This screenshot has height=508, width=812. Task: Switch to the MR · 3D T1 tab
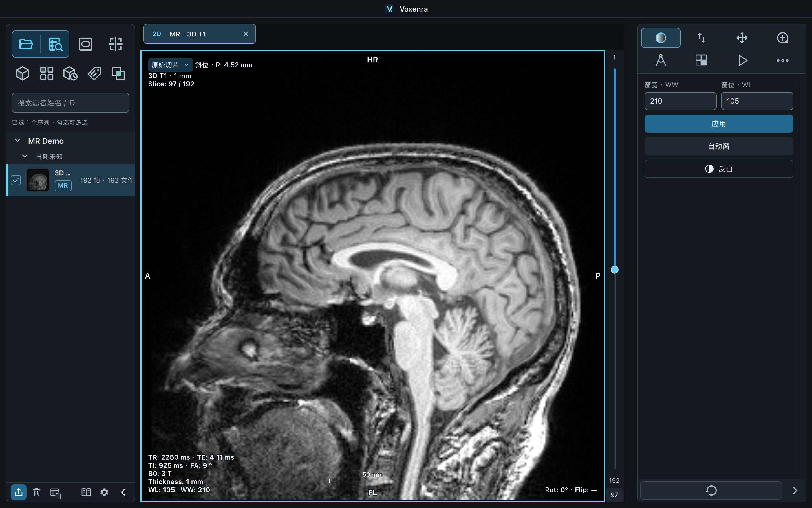click(199, 34)
